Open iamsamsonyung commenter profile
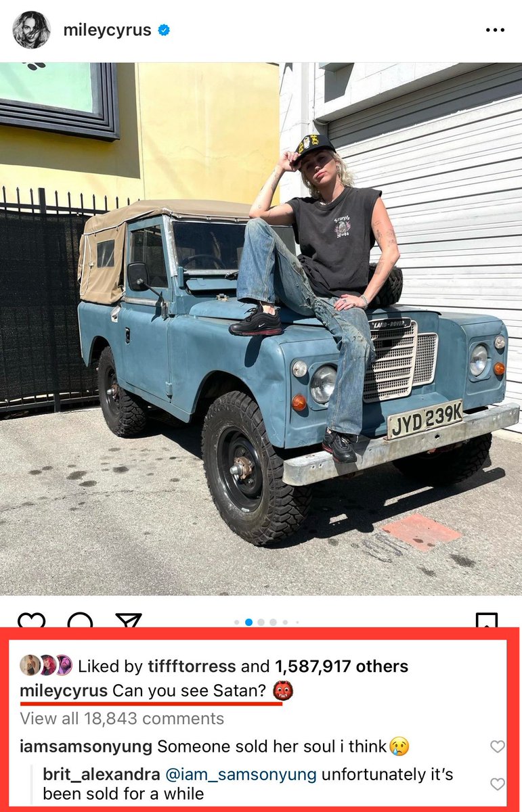 pos(86,746)
